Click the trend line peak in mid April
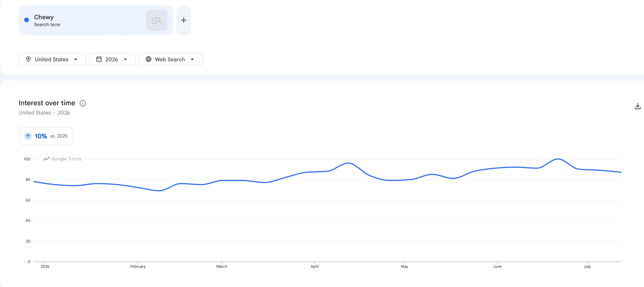 tap(348, 163)
